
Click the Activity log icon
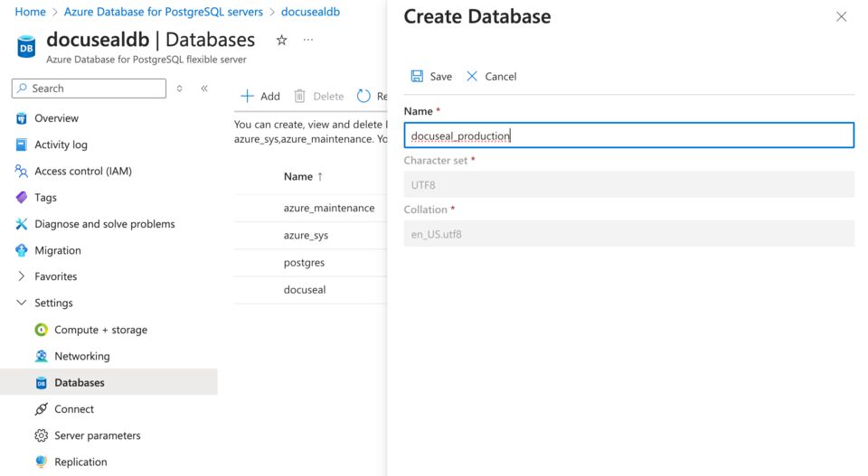click(x=22, y=145)
